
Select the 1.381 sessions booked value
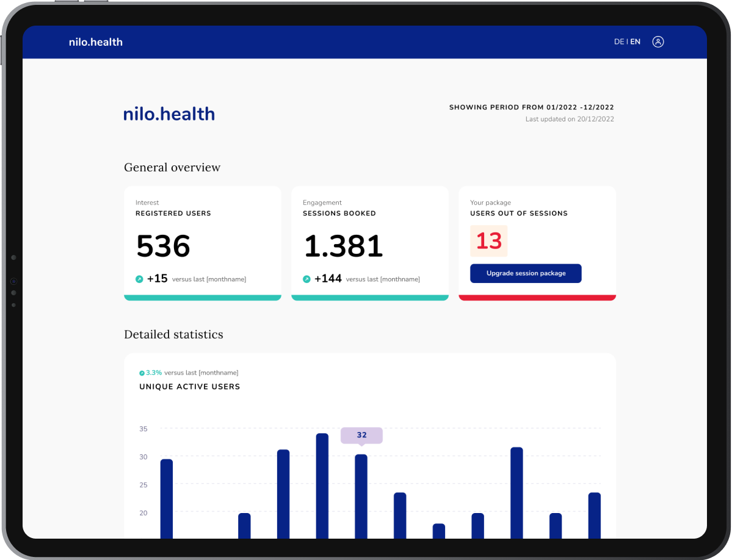click(x=343, y=246)
